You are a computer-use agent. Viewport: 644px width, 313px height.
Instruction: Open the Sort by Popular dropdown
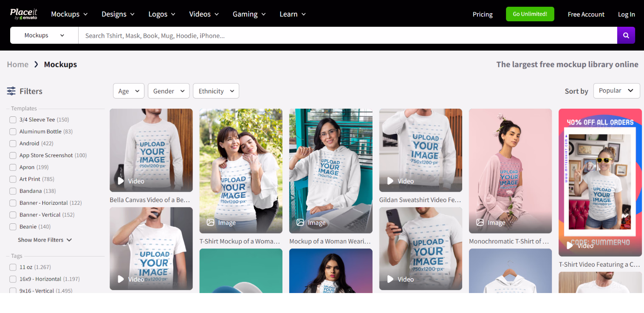(616, 90)
